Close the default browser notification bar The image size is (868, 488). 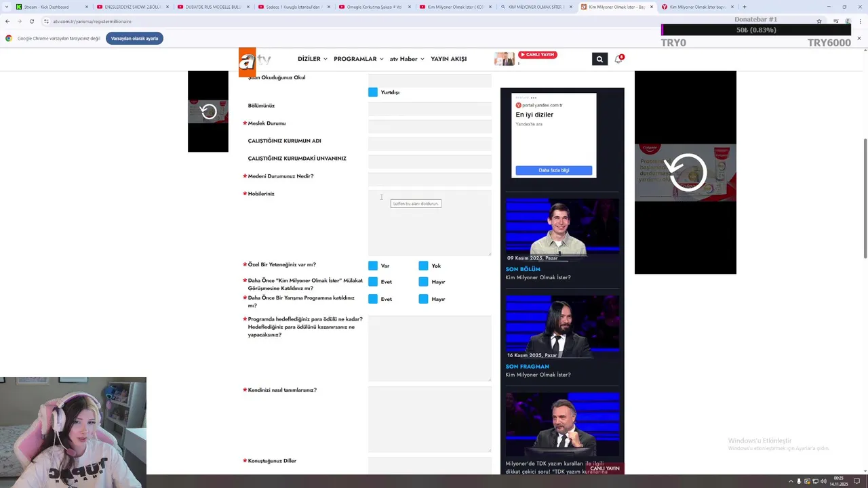pos(859,39)
